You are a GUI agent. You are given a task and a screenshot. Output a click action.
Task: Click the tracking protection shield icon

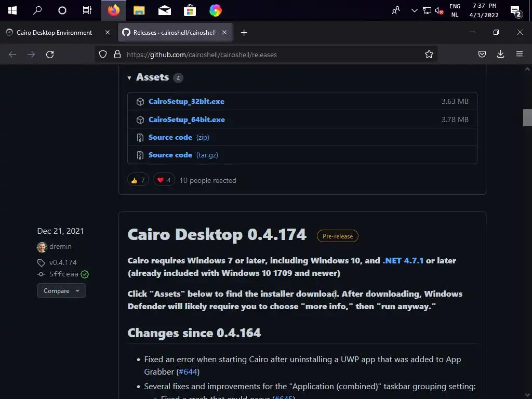point(103,54)
